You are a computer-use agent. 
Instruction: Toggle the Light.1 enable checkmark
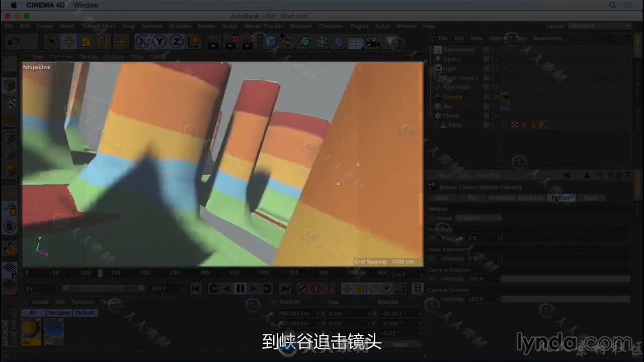[x=497, y=59]
